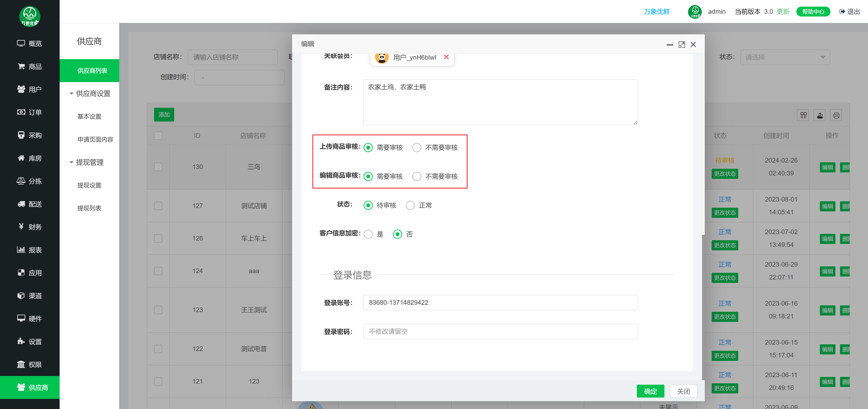Set 状态 to 正常

(410, 205)
